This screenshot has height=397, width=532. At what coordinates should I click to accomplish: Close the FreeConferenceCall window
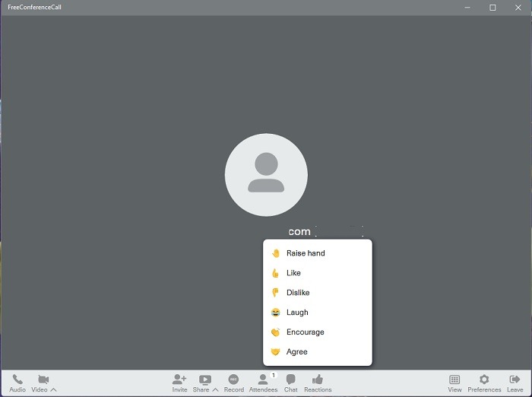click(518, 8)
